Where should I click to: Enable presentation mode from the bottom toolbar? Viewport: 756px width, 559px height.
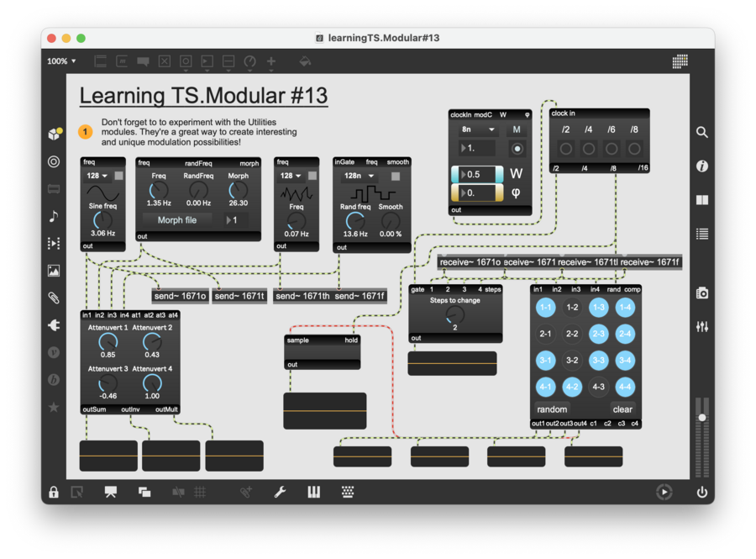pos(110,493)
